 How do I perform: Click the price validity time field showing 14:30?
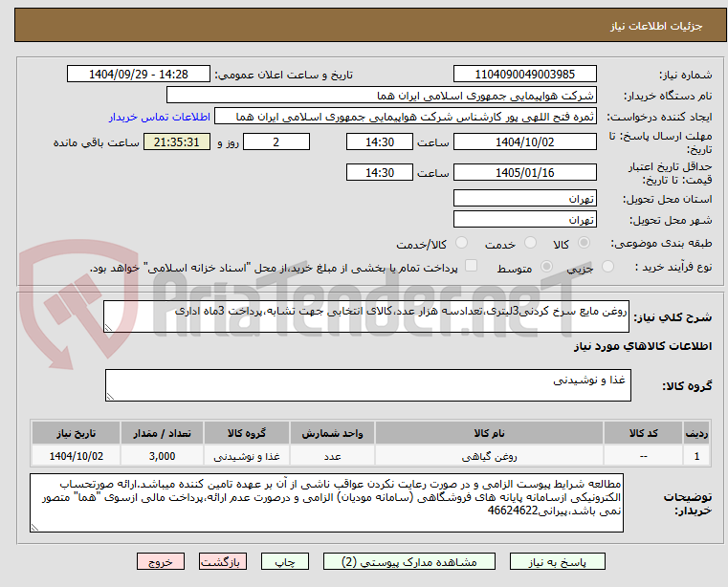(380, 173)
